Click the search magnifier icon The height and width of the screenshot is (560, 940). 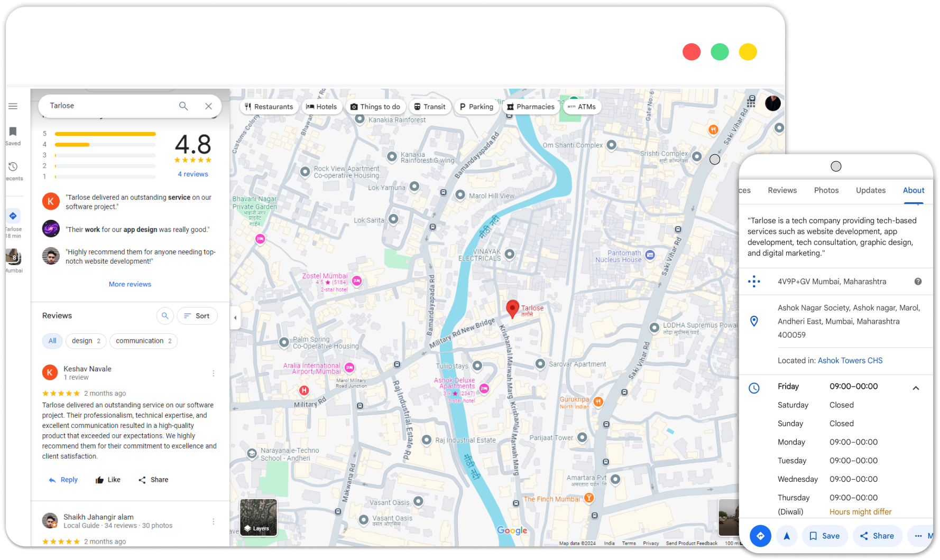click(183, 106)
